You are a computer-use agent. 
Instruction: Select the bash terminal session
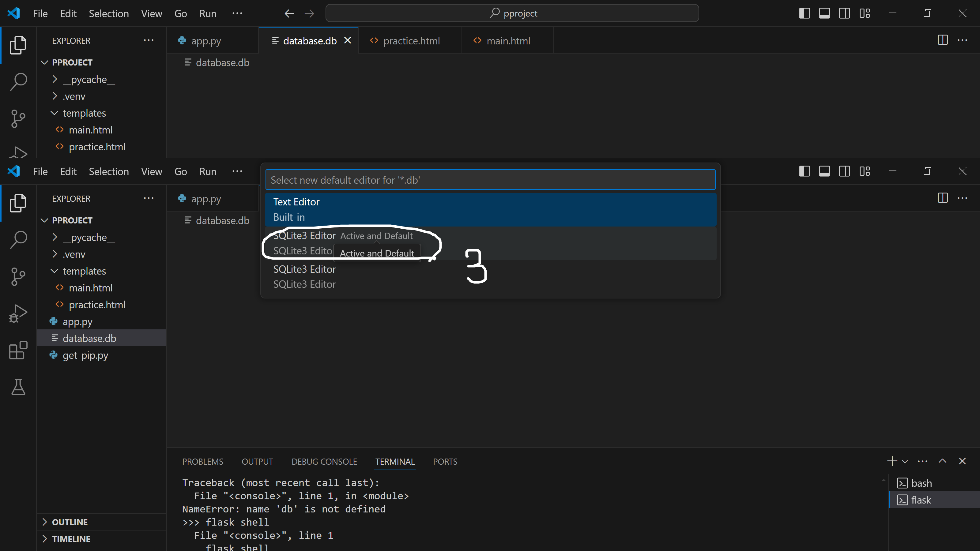click(x=934, y=483)
